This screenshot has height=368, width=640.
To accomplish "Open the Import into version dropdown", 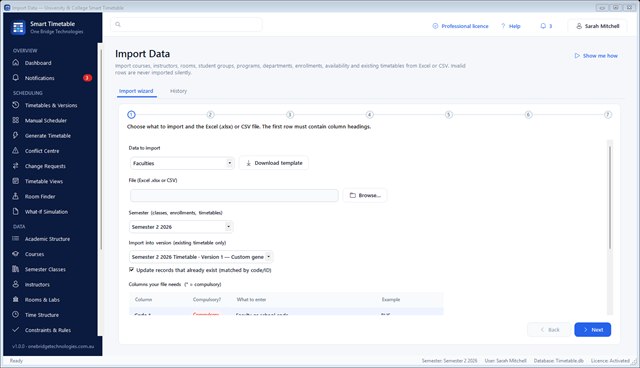I will pyautogui.click(x=201, y=257).
